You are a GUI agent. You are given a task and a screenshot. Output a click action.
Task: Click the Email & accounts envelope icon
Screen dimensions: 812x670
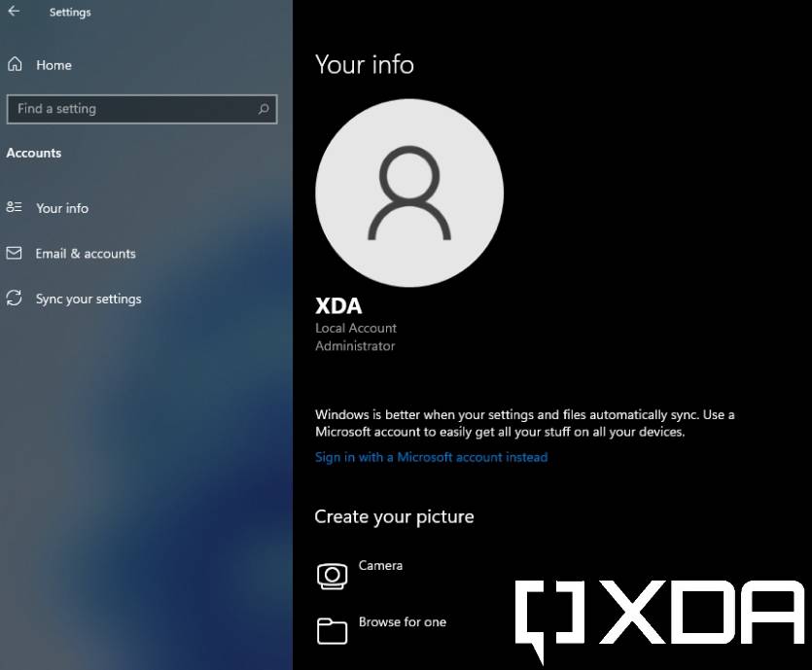click(x=14, y=253)
